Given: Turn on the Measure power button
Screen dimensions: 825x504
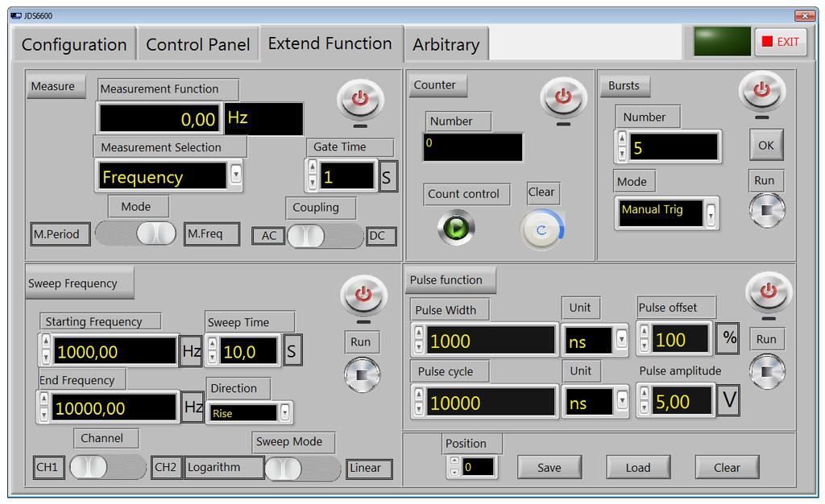Looking at the screenshot, I should pyautogui.click(x=360, y=99).
